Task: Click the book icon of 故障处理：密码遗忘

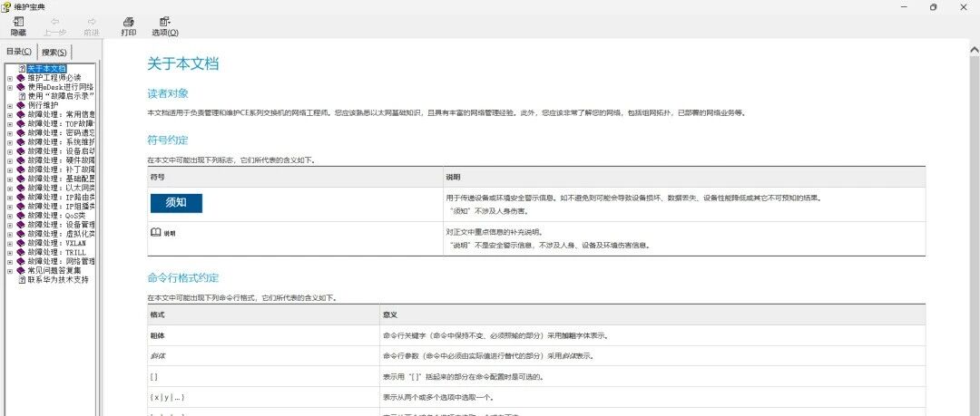Action: point(21,133)
